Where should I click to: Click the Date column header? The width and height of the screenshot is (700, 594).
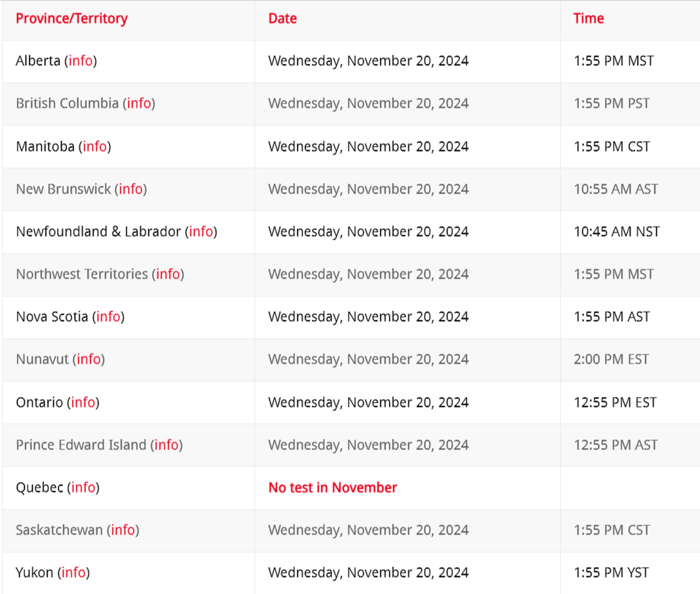282,18
